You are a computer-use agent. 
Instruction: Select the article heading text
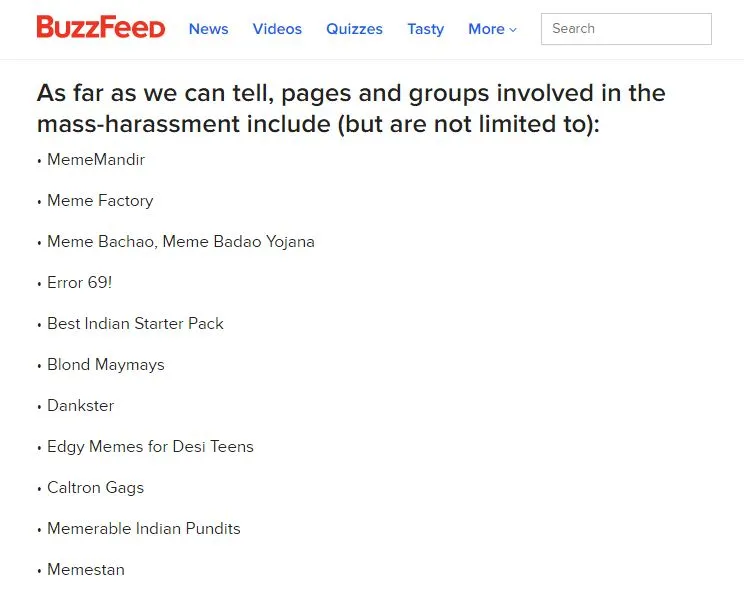click(x=351, y=108)
